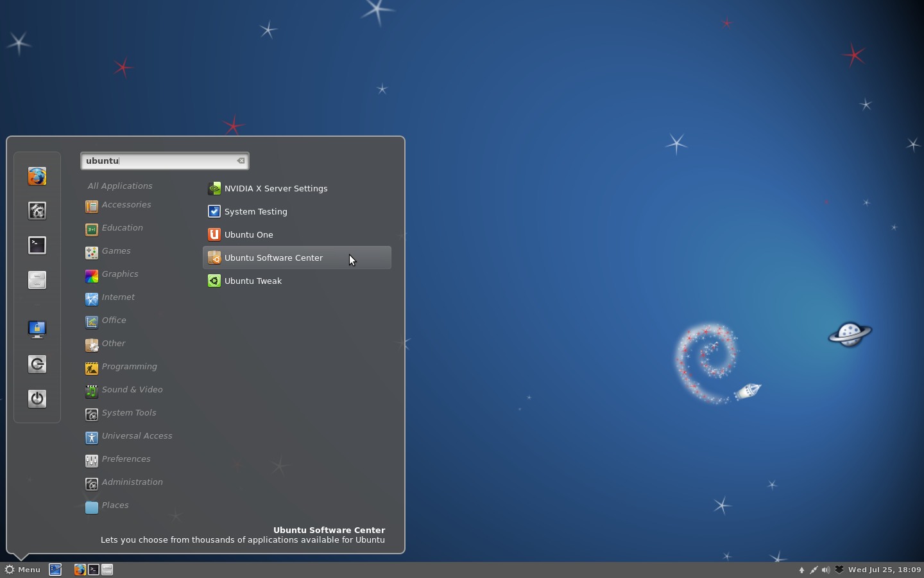Open the Administration category

click(x=132, y=482)
